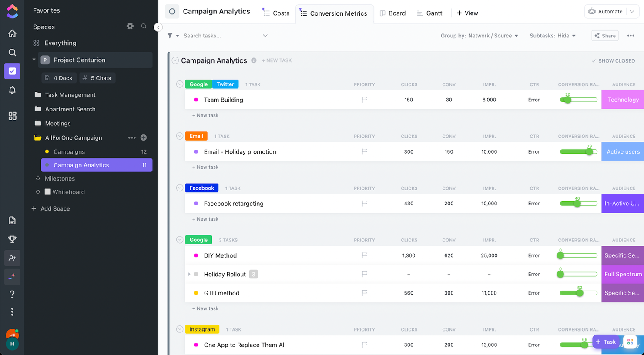Click the Spaces search magnifier icon
This screenshot has height=355, width=644.
[144, 26]
